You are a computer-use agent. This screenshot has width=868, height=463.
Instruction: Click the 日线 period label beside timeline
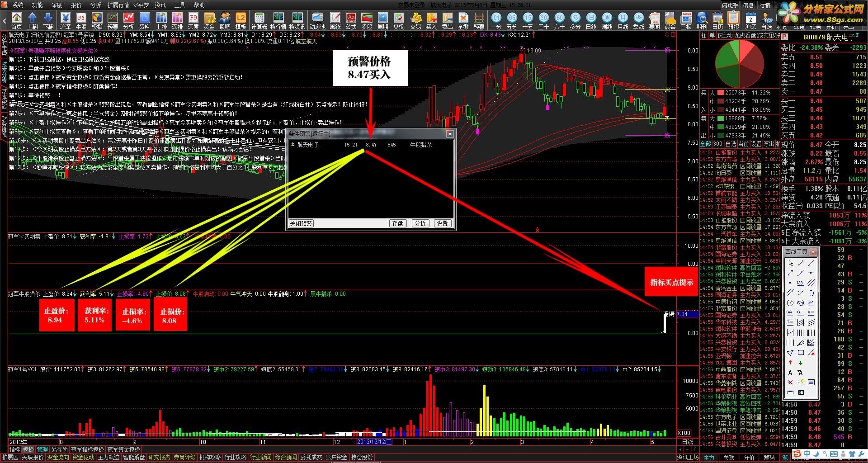[687, 442]
